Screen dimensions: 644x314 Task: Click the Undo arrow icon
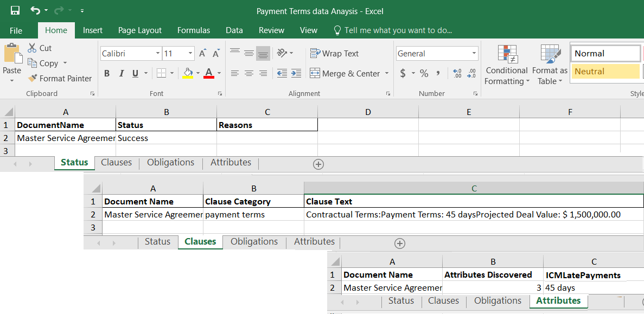pos(35,10)
